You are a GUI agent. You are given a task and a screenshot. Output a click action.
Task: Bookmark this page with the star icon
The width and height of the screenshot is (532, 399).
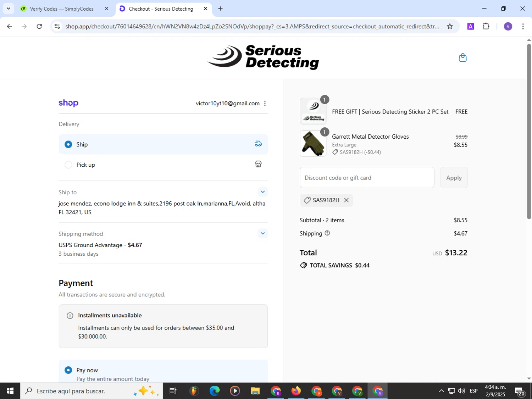point(450,26)
